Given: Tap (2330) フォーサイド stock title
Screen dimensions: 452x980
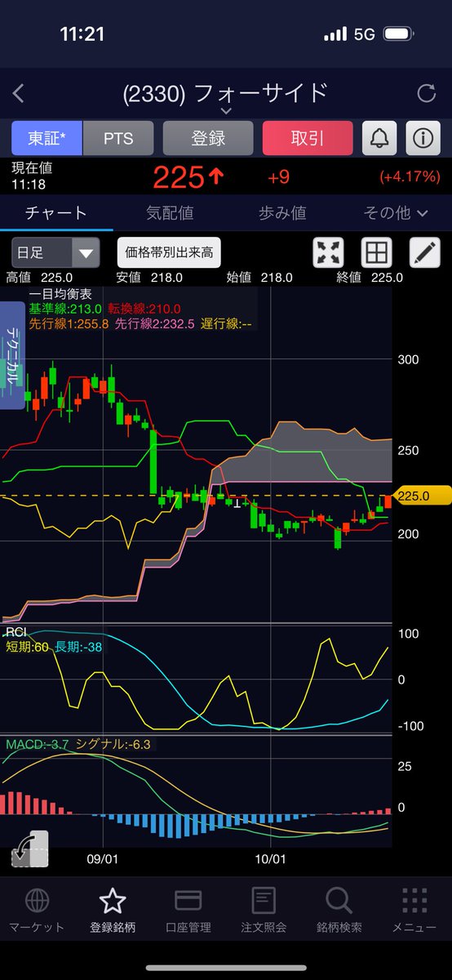Looking at the screenshot, I should click(225, 92).
